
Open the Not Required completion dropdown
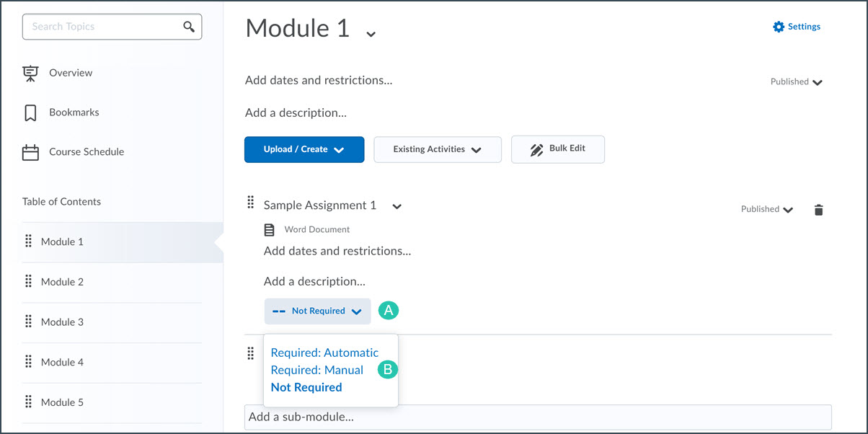pos(318,311)
